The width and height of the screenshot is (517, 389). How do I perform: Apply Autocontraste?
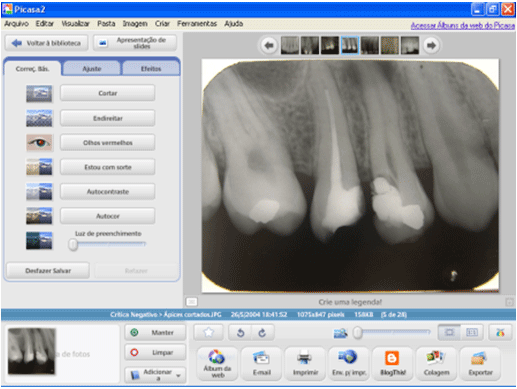point(108,191)
